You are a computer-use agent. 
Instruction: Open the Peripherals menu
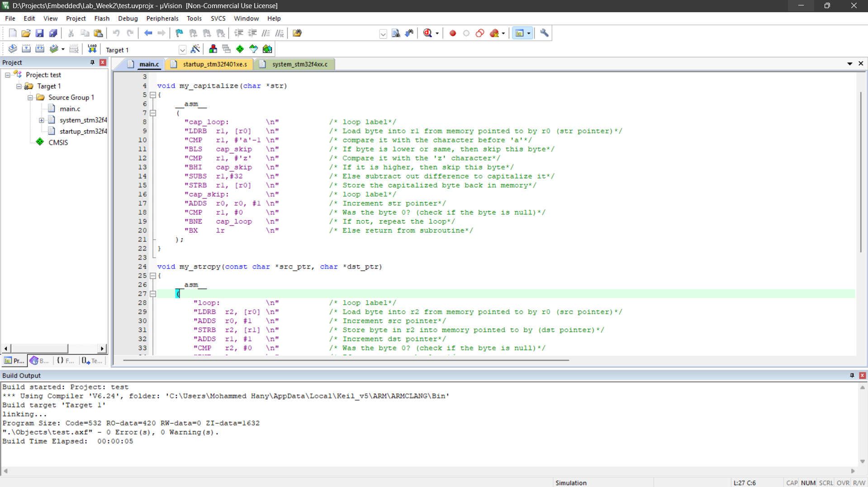(162, 19)
